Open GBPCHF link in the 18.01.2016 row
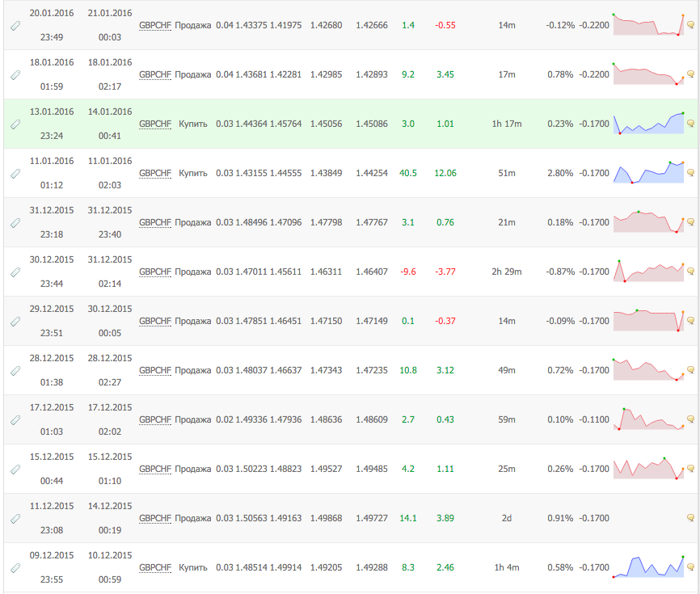 pos(155,74)
